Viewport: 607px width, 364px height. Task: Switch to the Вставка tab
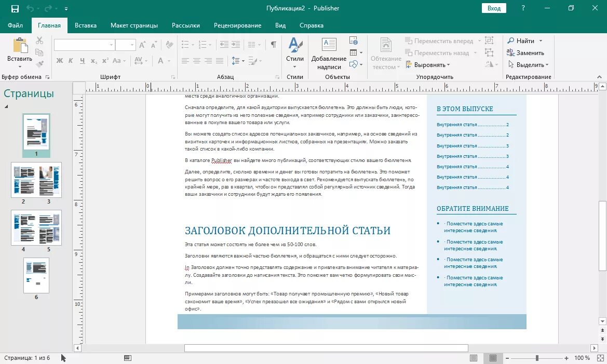[x=86, y=25]
